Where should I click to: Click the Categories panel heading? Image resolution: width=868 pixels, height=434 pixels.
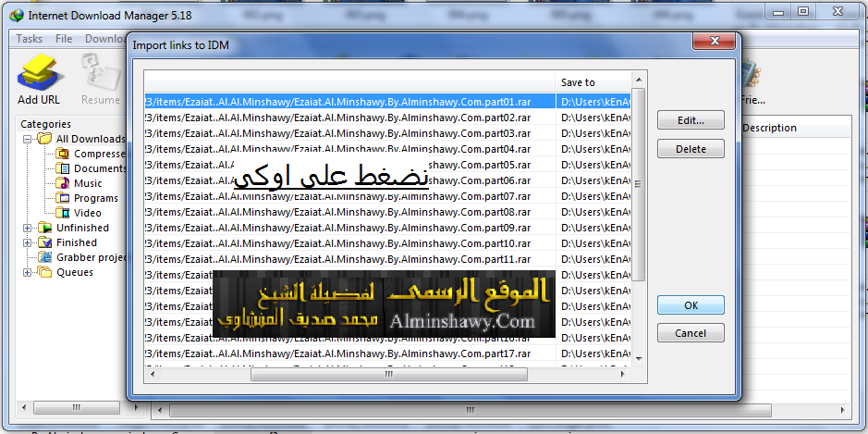46,124
